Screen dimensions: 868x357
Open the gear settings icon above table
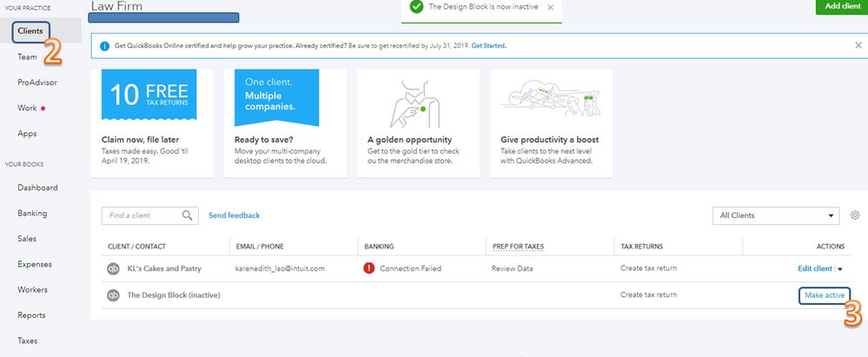coord(855,215)
